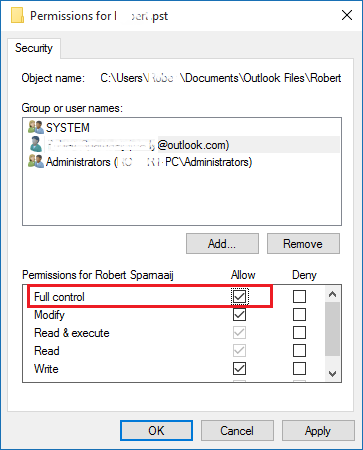Check Deny box for Full control
This screenshot has width=363, height=450.
click(x=299, y=296)
